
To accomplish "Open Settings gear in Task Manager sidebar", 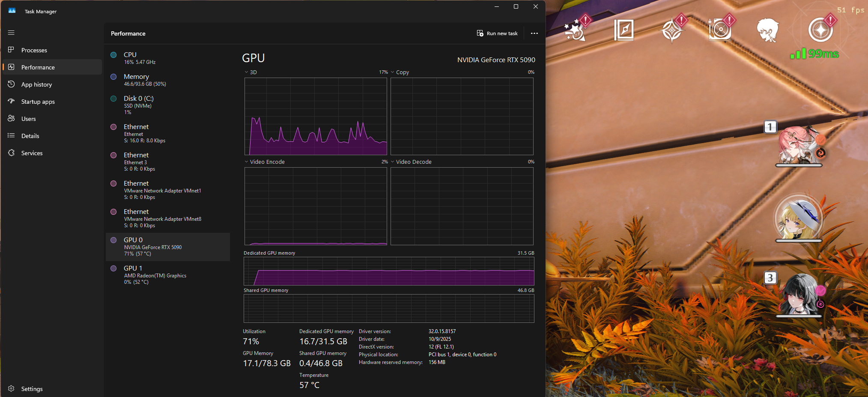I will click(12, 389).
